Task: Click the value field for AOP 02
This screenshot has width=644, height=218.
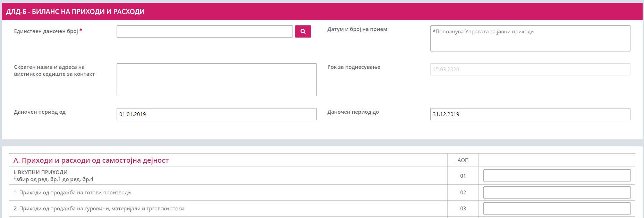Action: click(557, 192)
